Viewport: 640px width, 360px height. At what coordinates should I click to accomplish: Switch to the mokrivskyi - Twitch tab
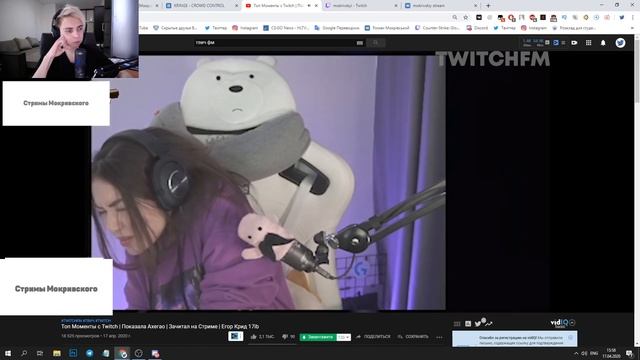tap(361, 6)
